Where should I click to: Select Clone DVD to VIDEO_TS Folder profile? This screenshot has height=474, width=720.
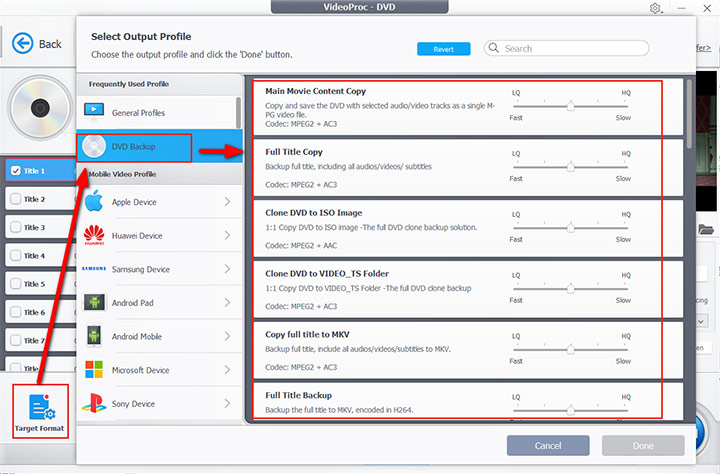pyautogui.click(x=468, y=289)
